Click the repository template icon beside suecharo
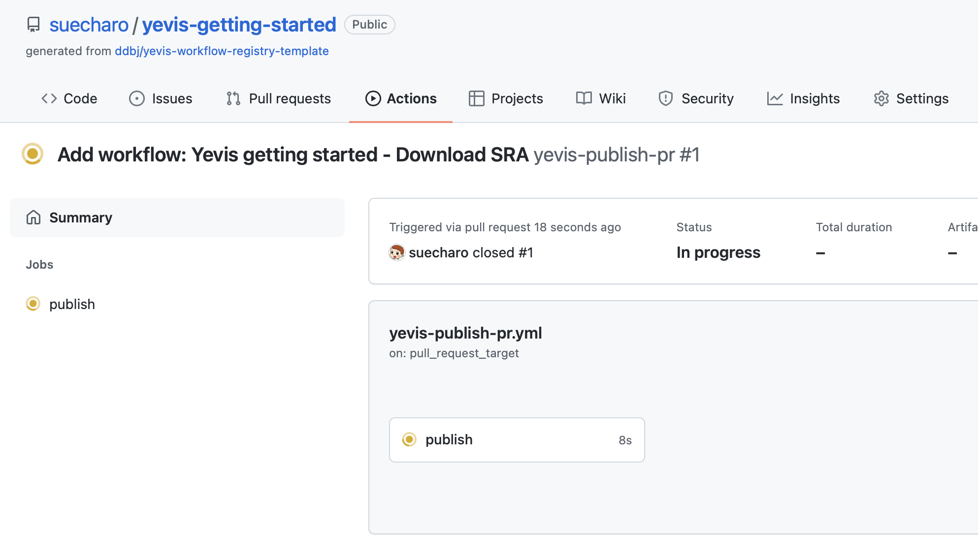 coord(33,25)
